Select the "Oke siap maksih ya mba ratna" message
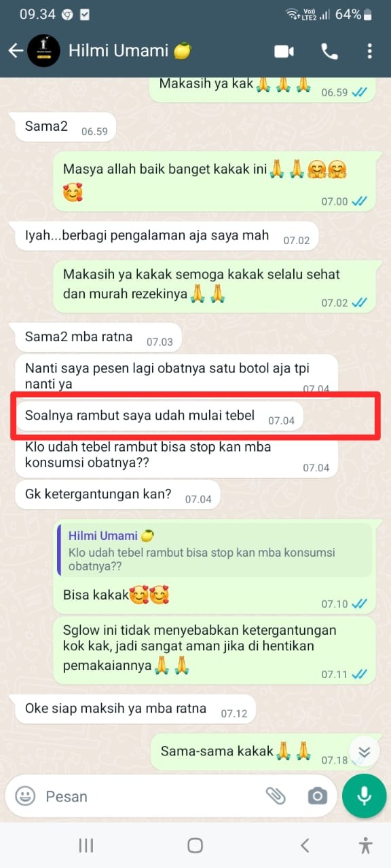391x868 pixels. point(136,710)
